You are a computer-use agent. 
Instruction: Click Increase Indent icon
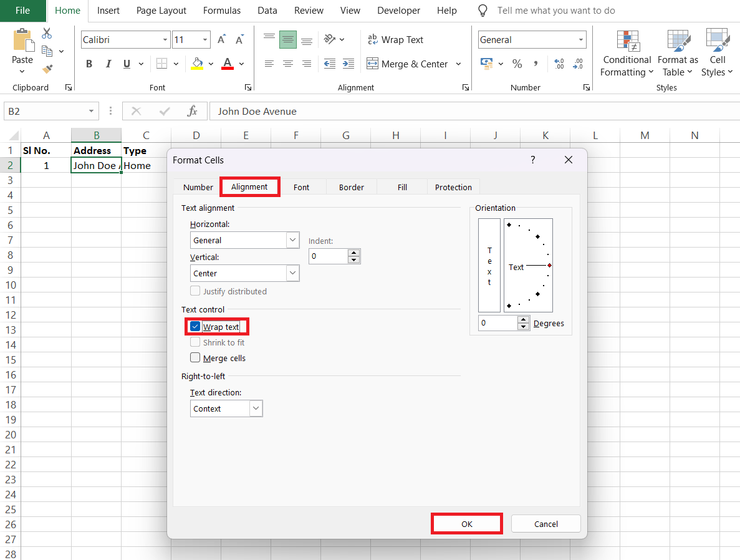click(348, 64)
